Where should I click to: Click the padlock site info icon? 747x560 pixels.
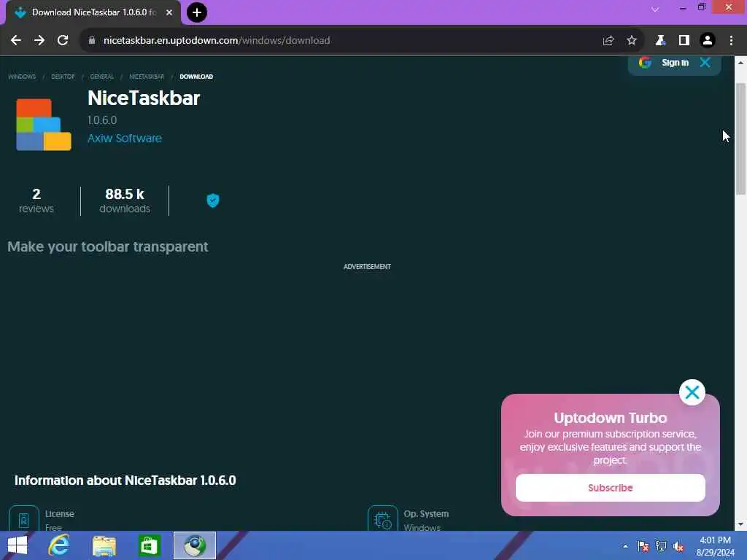click(x=92, y=40)
